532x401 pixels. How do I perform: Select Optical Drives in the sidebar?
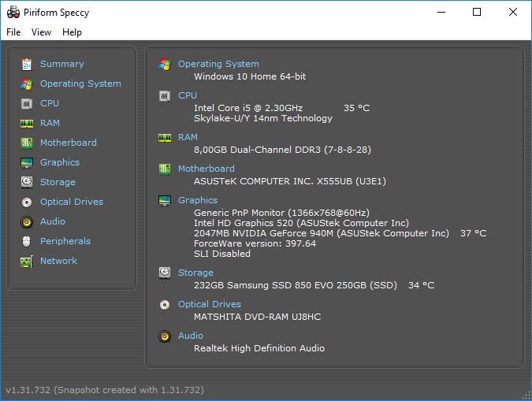point(72,202)
